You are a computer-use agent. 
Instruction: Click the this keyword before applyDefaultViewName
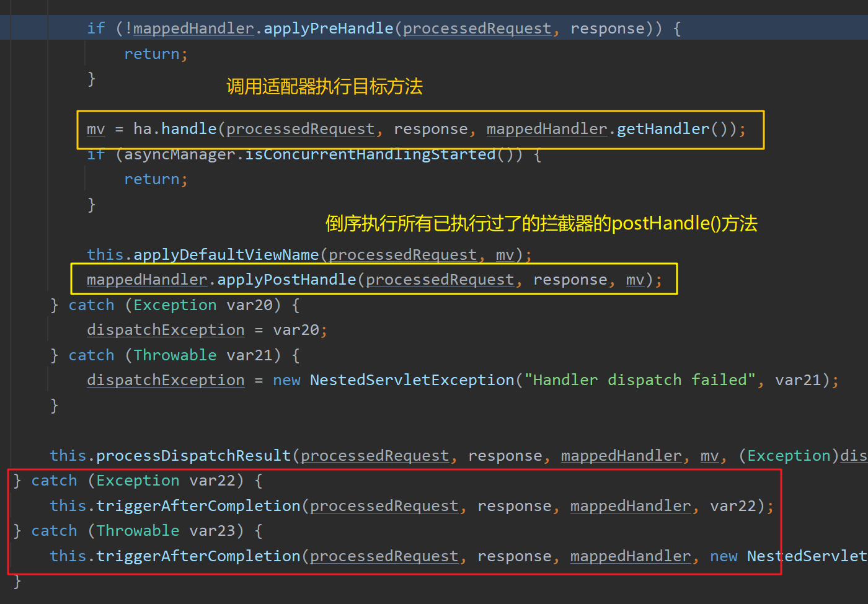point(105,255)
